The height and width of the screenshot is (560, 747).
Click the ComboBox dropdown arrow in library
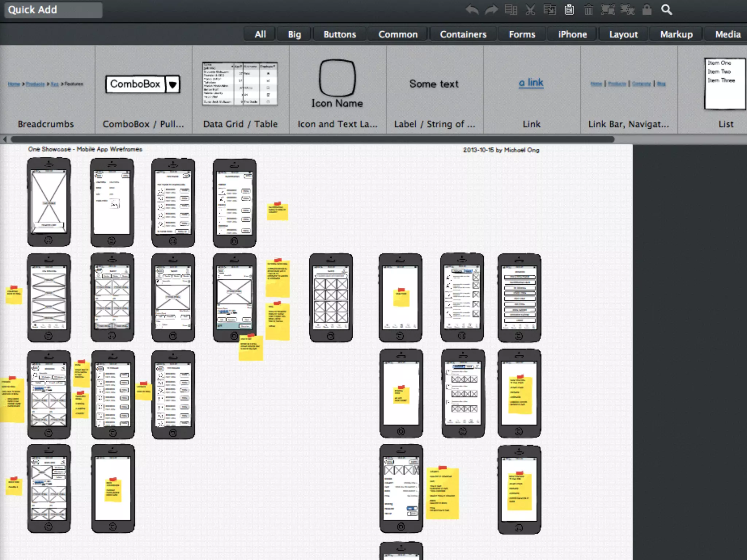173,85
